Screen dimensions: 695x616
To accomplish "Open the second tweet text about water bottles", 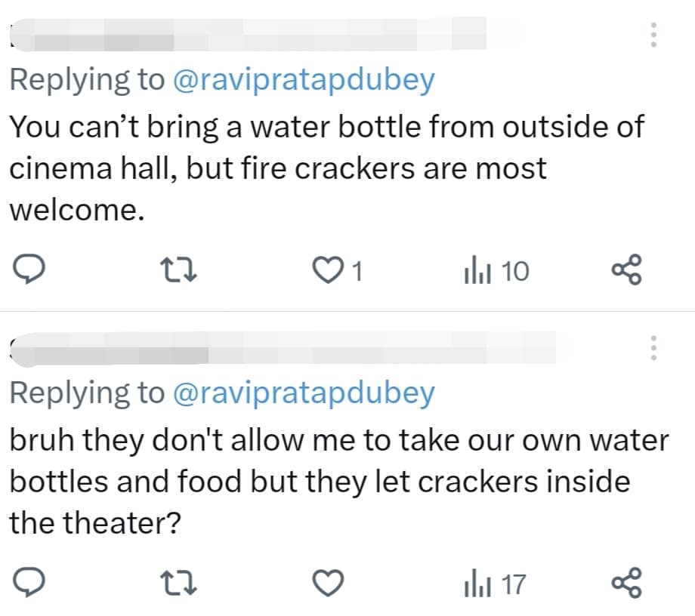I will (x=339, y=482).
